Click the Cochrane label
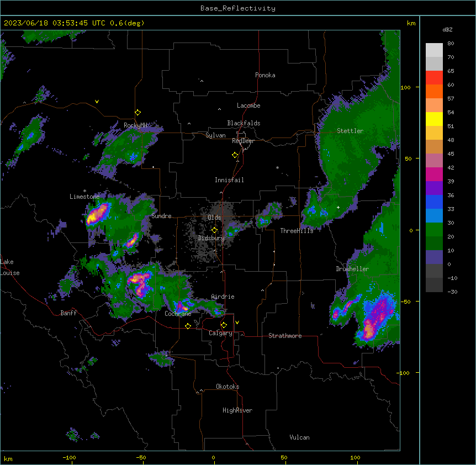 coord(178,314)
